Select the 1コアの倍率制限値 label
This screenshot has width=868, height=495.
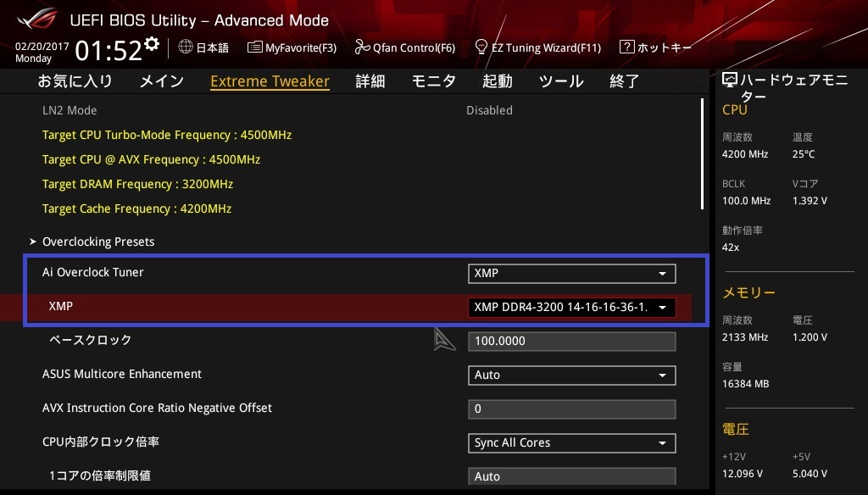tap(100, 476)
